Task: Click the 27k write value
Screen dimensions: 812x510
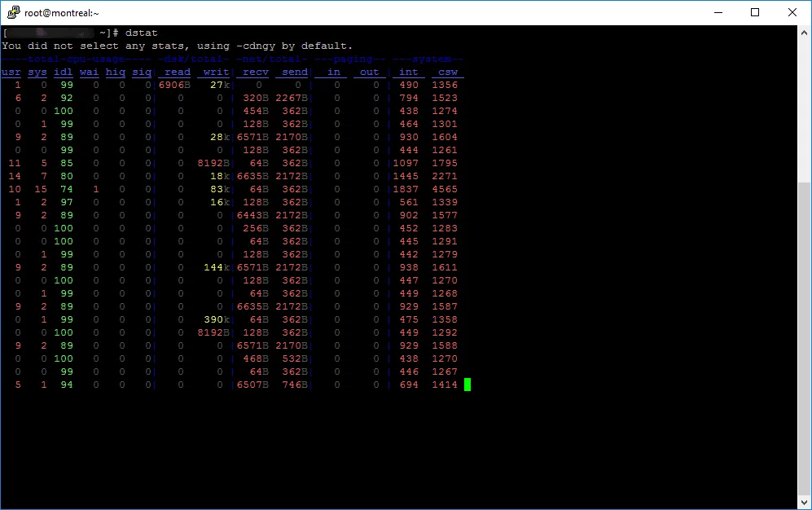Action: point(220,85)
